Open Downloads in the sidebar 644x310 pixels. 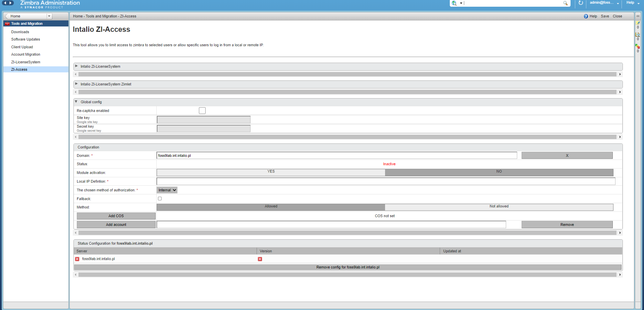(20, 32)
